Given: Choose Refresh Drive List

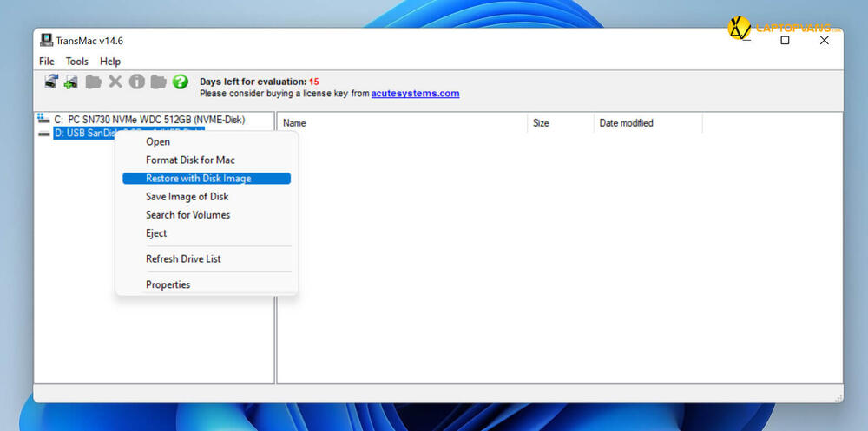Looking at the screenshot, I should pos(207,258).
